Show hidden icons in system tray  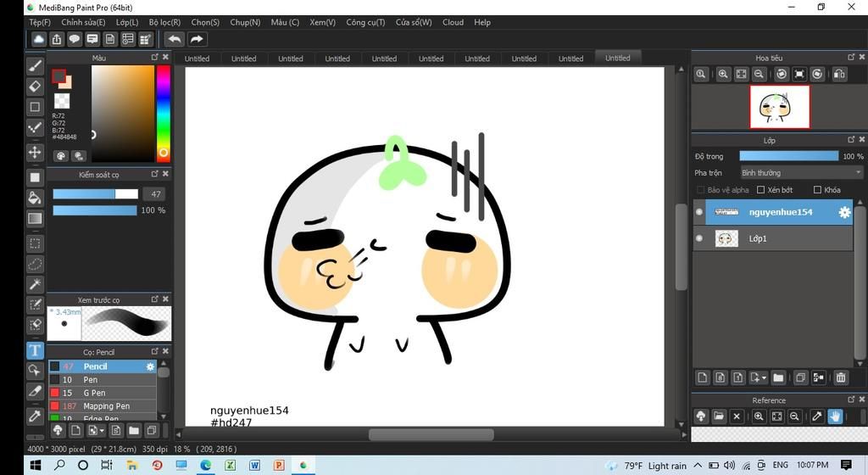pyautogui.click(x=698, y=465)
